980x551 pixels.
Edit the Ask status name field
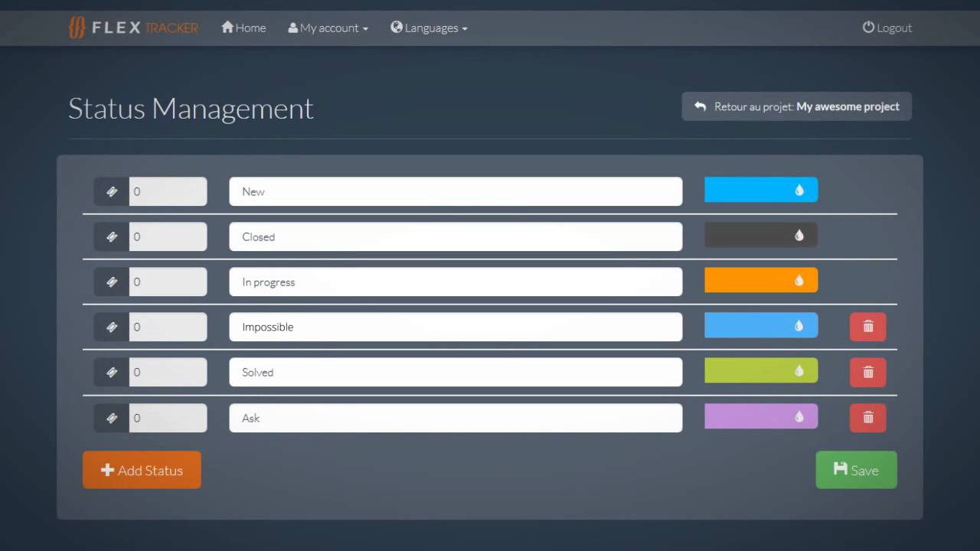pyautogui.click(x=456, y=418)
